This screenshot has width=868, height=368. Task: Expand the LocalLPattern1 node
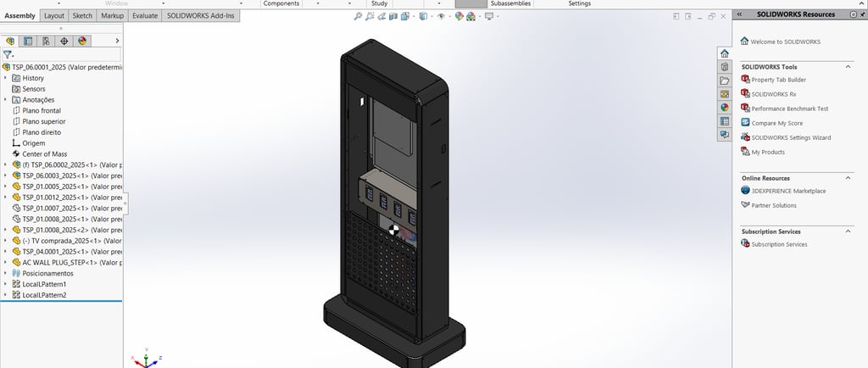pyautogui.click(x=6, y=284)
